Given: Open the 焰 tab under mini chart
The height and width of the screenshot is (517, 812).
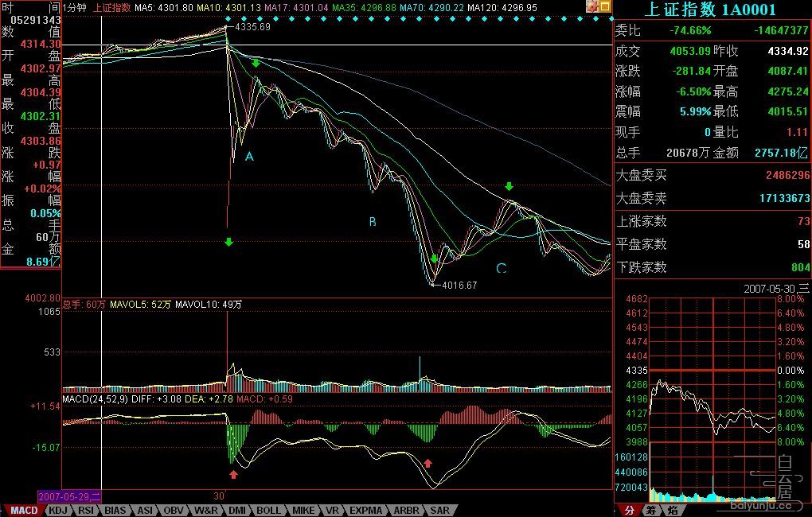Looking at the screenshot, I should click(x=672, y=511).
